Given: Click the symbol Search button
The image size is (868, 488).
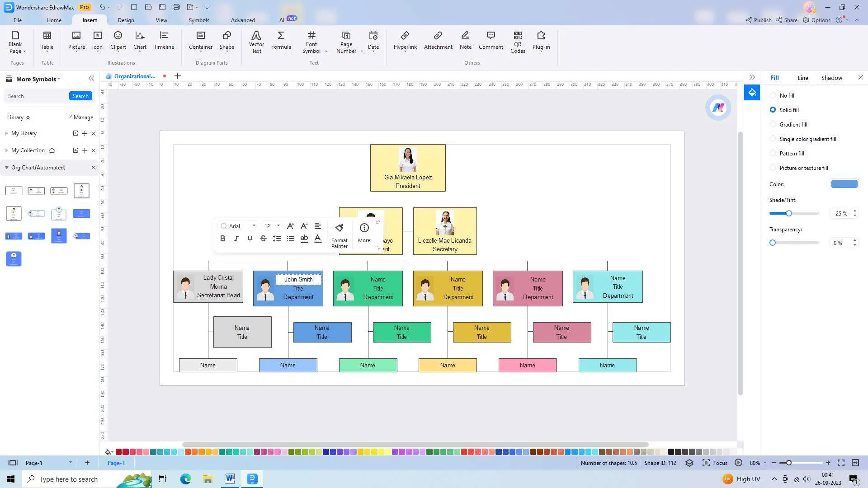Looking at the screenshot, I should point(80,96).
